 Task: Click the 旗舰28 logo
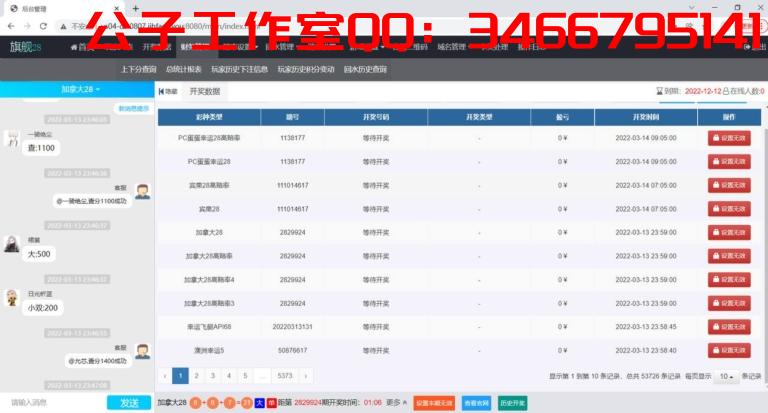tap(25, 47)
